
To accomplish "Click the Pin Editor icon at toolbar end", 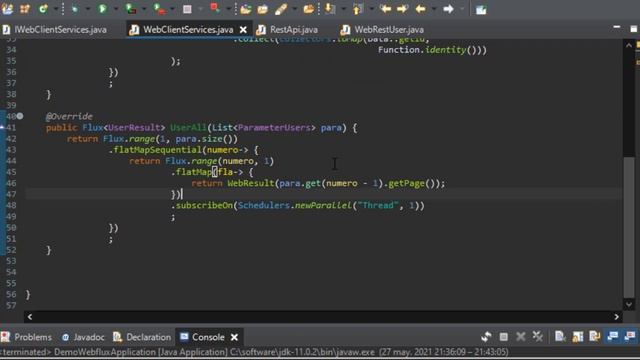I will click(x=481, y=9).
